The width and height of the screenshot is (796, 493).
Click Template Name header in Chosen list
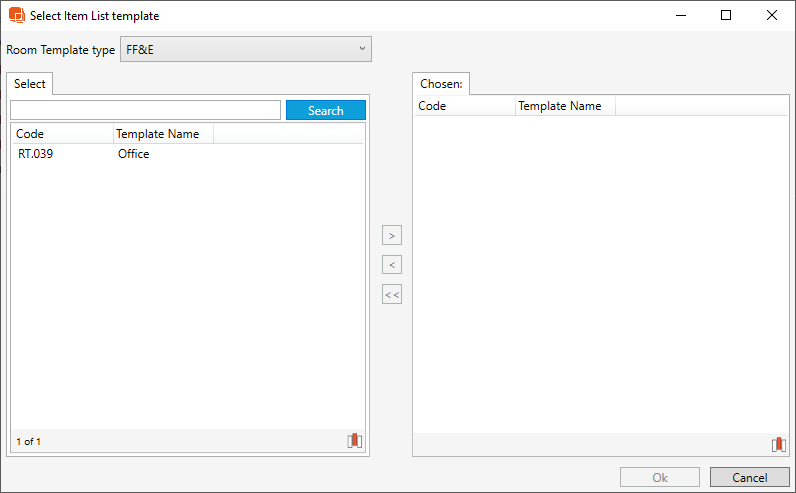[x=565, y=106]
